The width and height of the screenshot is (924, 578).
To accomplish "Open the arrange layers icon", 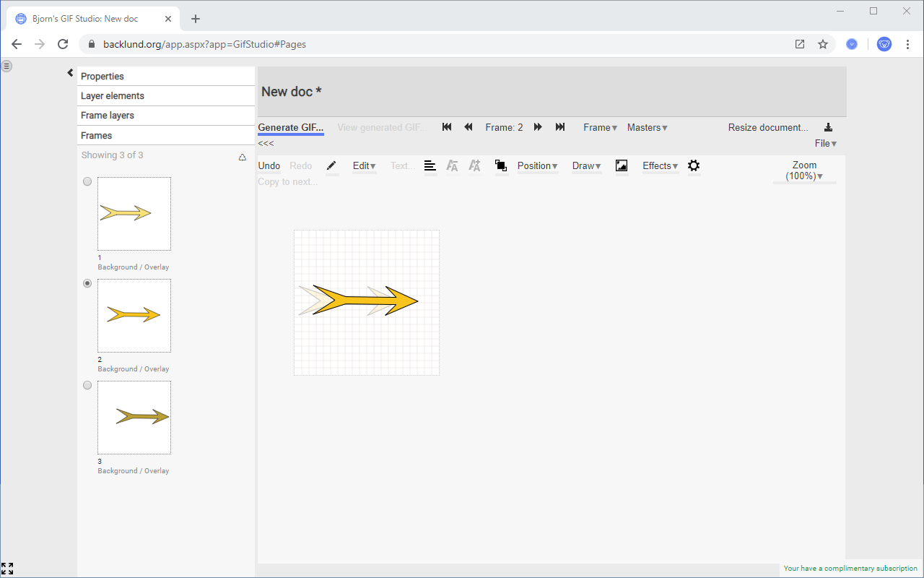I will [x=501, y=166].
